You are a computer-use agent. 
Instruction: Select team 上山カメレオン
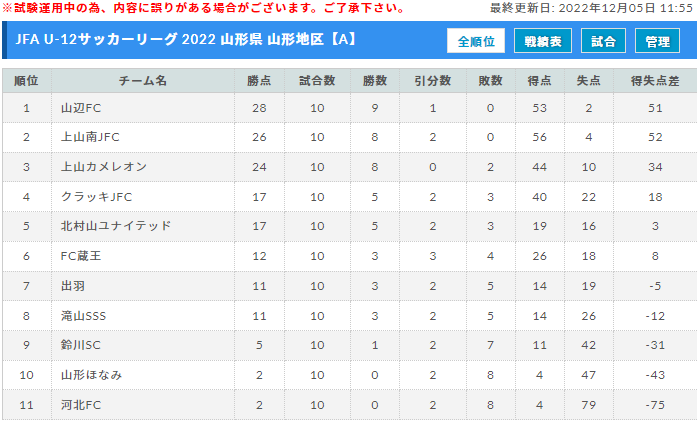click(104, 167)
